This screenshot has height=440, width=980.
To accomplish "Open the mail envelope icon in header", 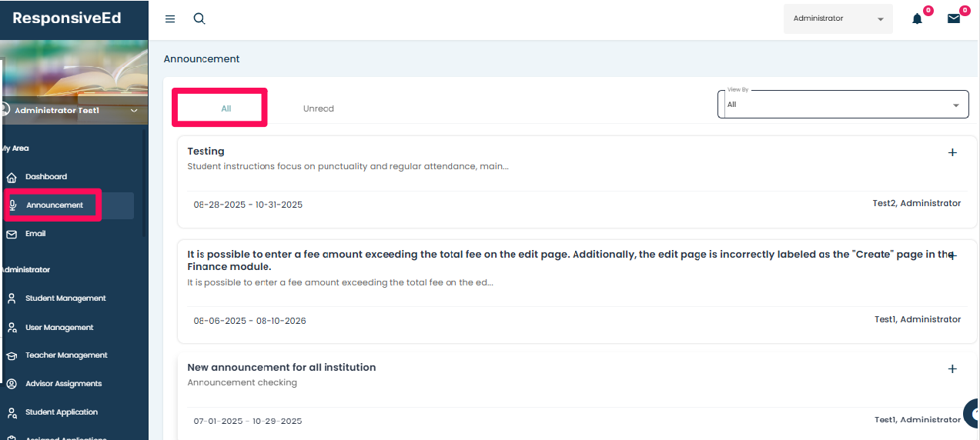I will pyautogui.click(x=954, y=19).
